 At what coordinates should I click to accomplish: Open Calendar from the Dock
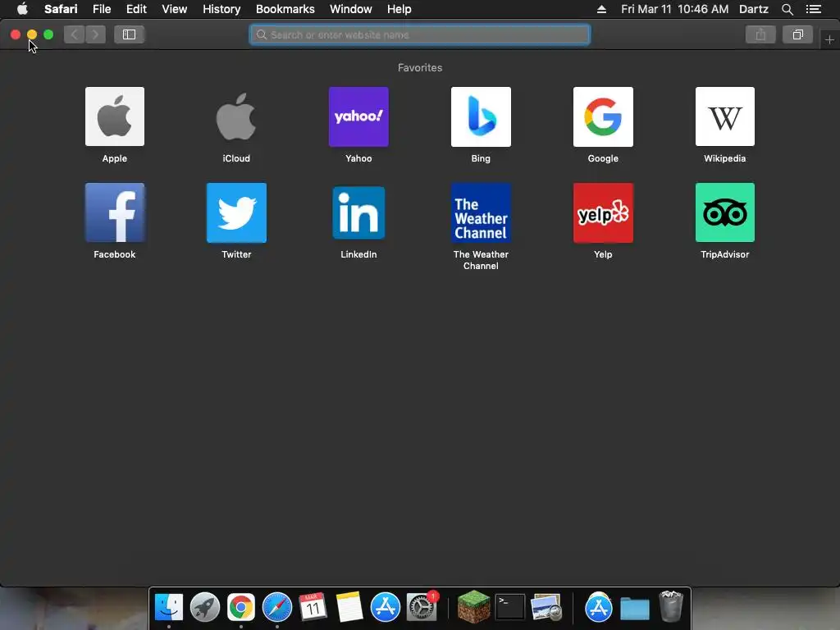pos(313,608)
